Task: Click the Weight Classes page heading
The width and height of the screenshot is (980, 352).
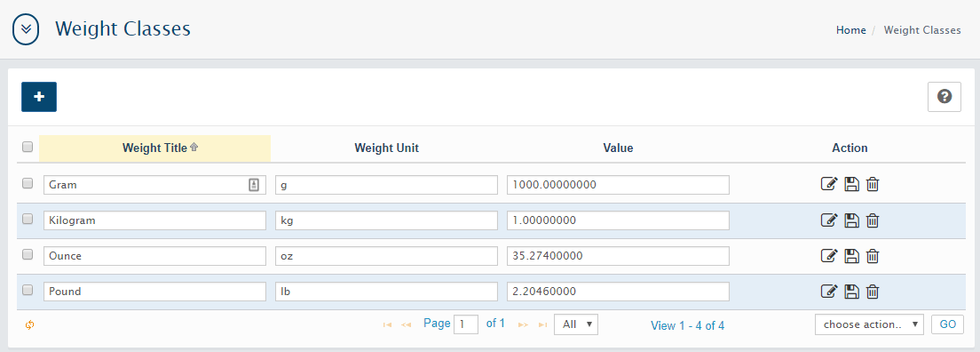Action: click(x=123, y=28)
